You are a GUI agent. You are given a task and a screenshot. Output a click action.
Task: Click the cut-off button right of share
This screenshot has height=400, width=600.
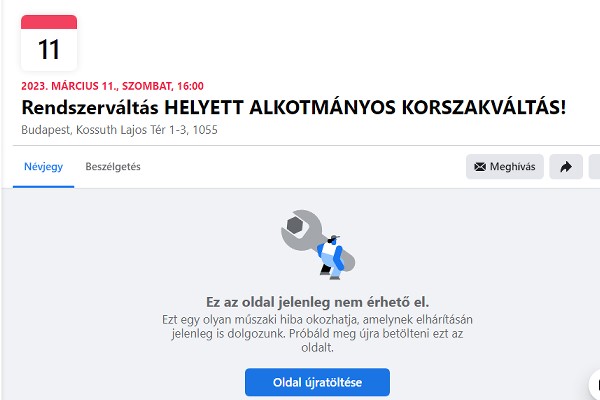point(594,167)
